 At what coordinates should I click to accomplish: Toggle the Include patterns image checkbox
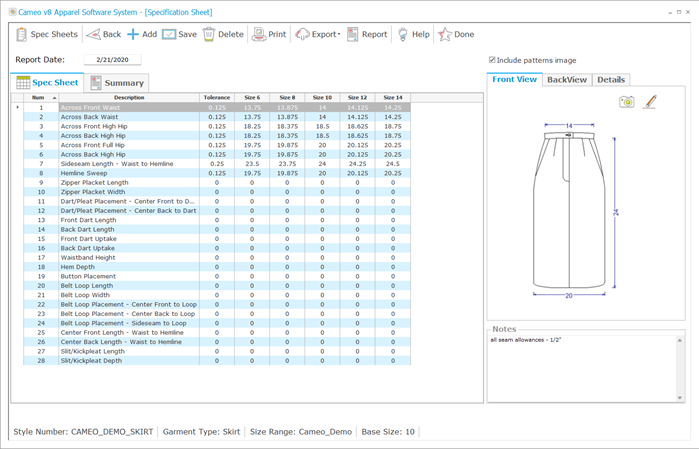(x=492, y=60)
